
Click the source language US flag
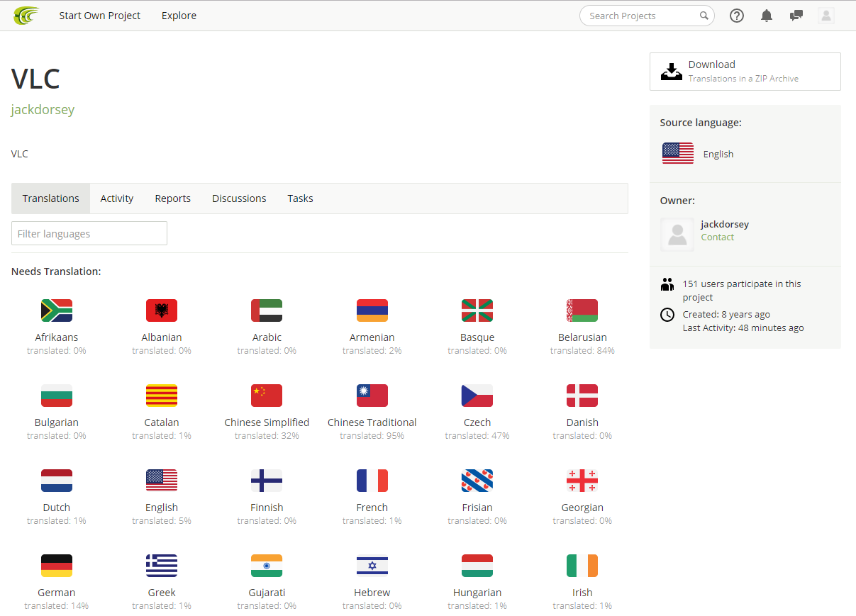tap(678, 154)
